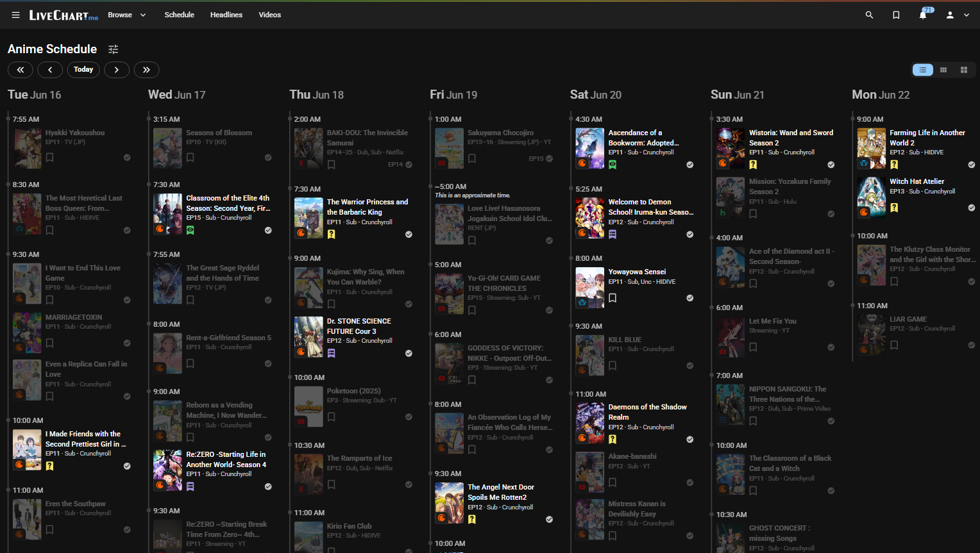The height and width of the screenshot is (553, 980).
Task: Go to next day with single right arrow
Action: click(116, 70)
